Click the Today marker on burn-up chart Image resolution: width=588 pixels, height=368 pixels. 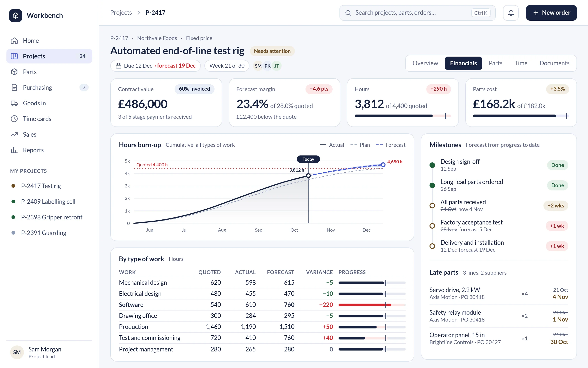[308, 159]
